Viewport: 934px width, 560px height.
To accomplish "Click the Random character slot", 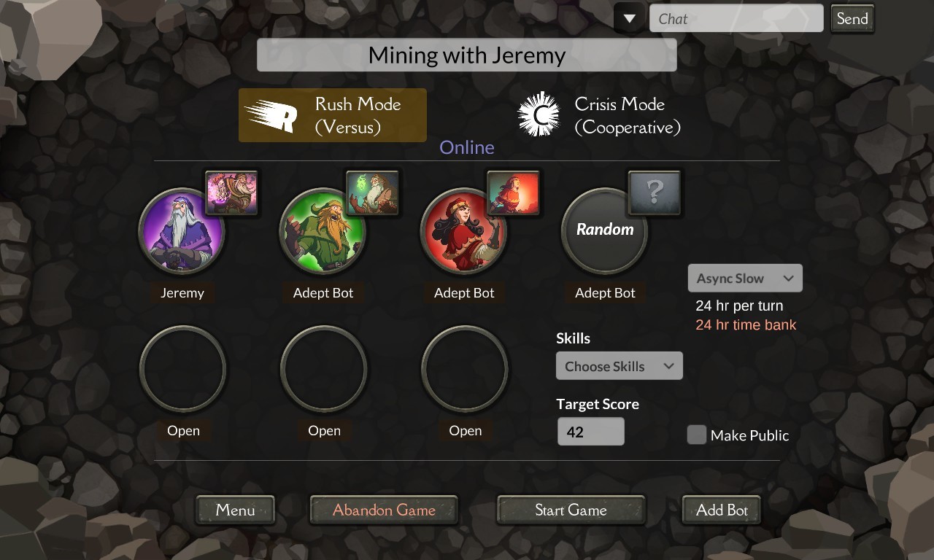I will (605, 230).
